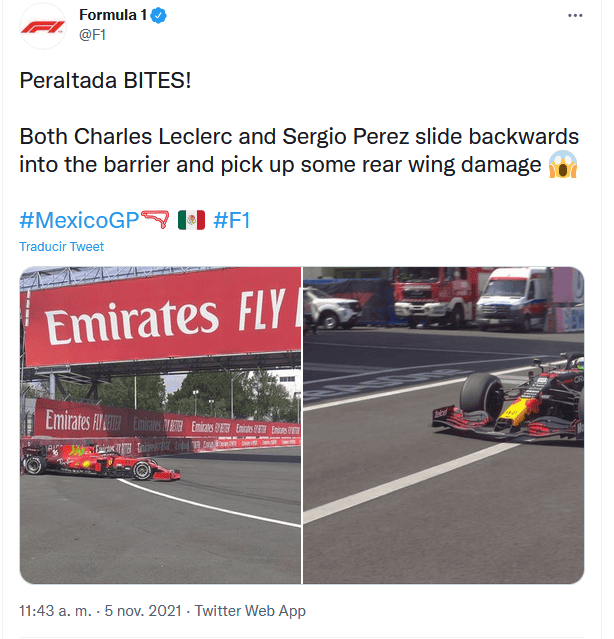This screenshot has height=639, width=614.
Task: Click the Formula 1 display name
Action: point(113,15)
